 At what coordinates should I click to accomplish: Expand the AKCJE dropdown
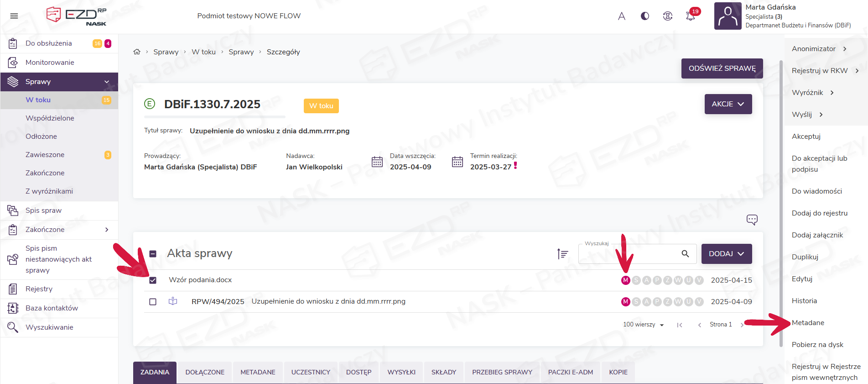pos(728,104)
